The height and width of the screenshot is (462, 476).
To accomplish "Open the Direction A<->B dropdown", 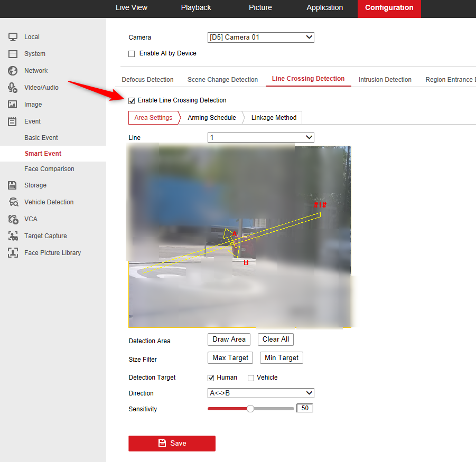I will pyautogui.click(x=261, y=393).
